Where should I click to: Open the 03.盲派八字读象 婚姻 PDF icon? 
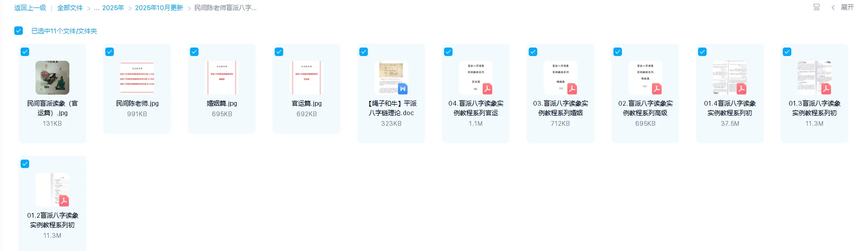point(560,78)
